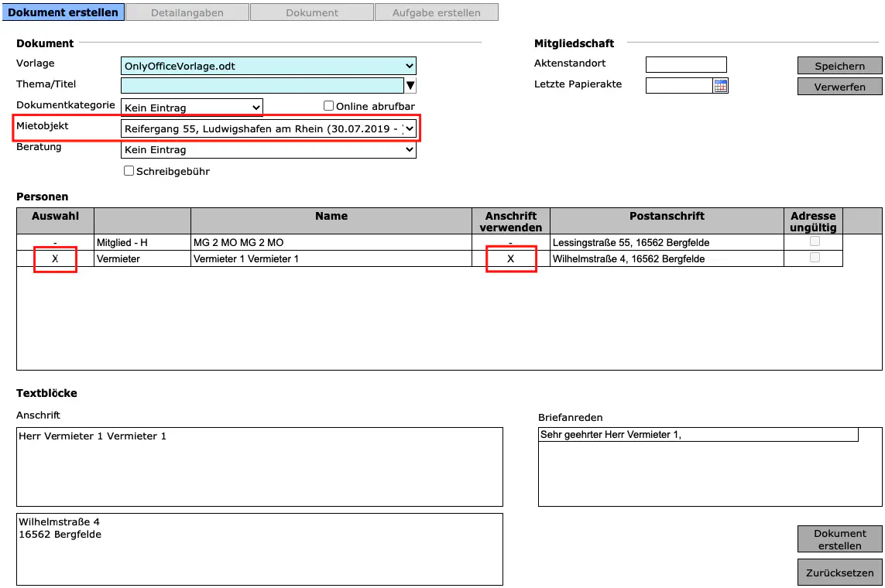Open calendar picker for Letzte Papierakte
885x588 pixels.
(x=720, y=86)
